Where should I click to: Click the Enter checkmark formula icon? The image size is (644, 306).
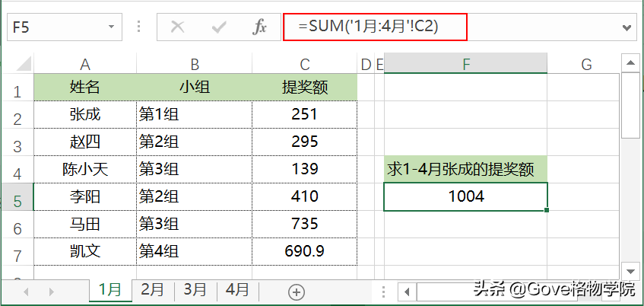[x=220, y=27]
